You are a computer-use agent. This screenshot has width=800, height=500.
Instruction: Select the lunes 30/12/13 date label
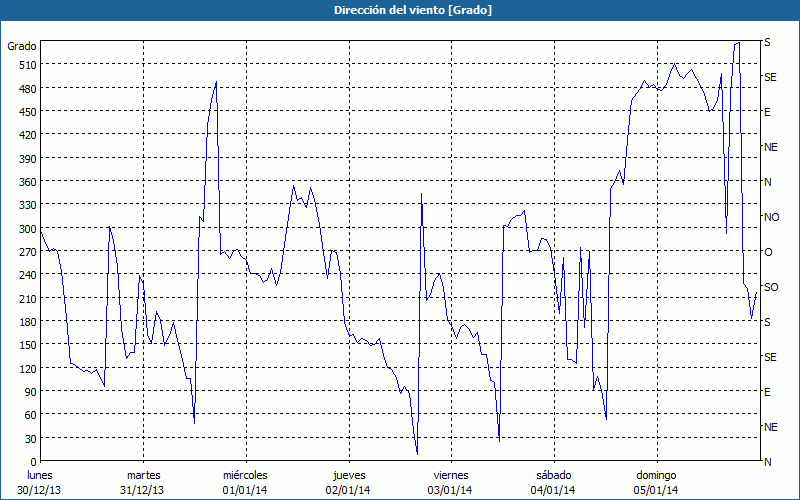[x=40, y=482]
